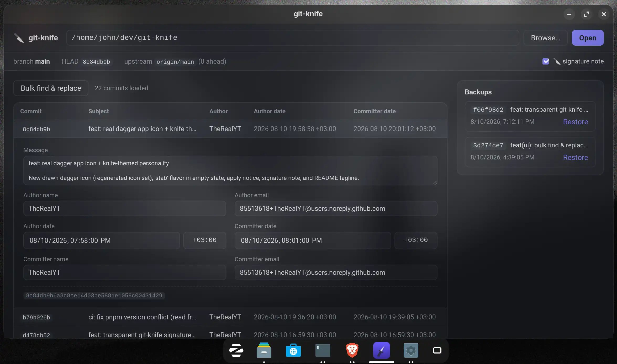Screen dimensions: 617x364
Task: Click the Backups panel heading
Action: pyautogui.click(x=478, y=92)
